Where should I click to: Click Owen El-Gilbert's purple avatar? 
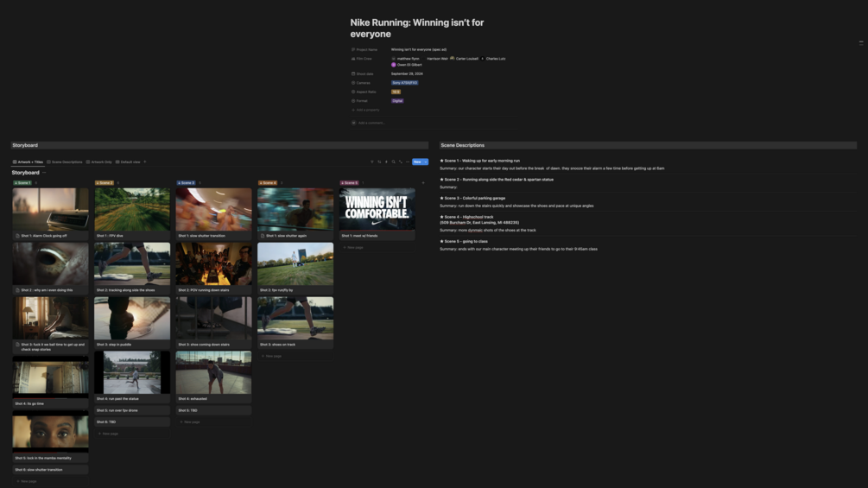[394, 65]
